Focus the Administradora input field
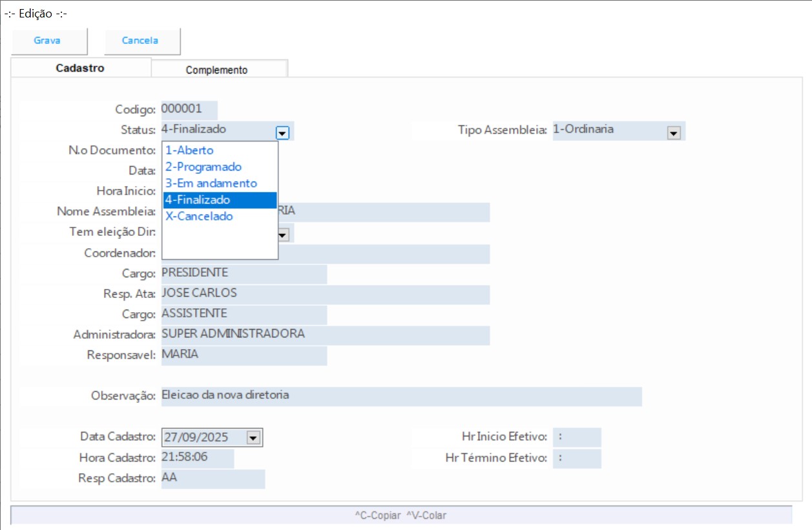 (325, 335)
